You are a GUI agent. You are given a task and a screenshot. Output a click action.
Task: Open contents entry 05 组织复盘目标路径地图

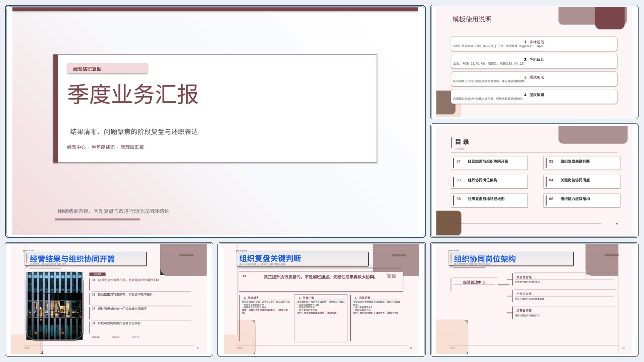pyautogui.click(x=489, y=200)
